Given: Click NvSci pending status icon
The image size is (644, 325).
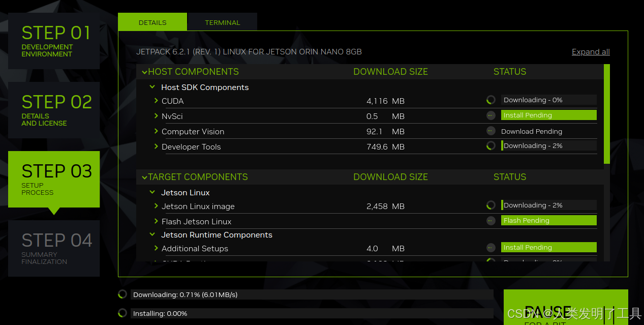Looking at the screenshot, I should pos(490,115).
